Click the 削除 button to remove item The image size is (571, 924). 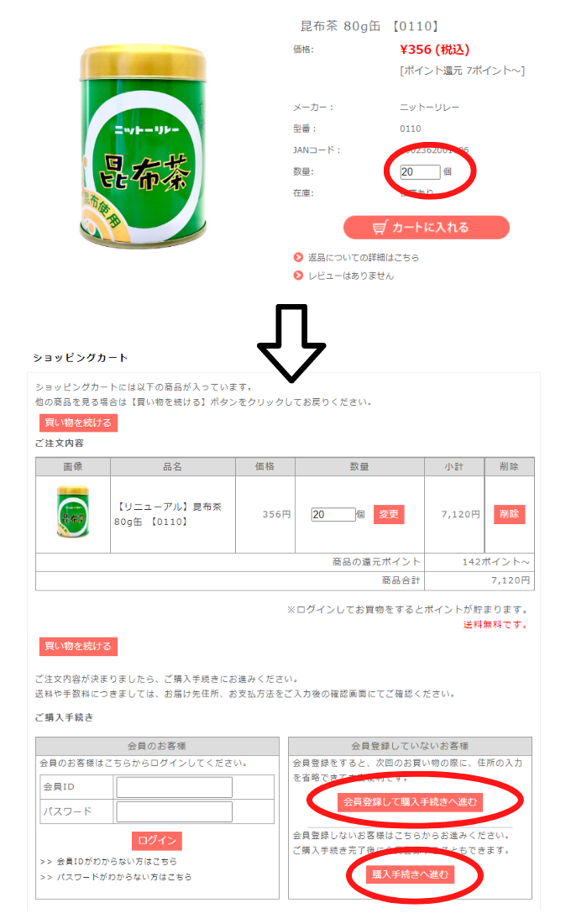[x=509, y=514]
